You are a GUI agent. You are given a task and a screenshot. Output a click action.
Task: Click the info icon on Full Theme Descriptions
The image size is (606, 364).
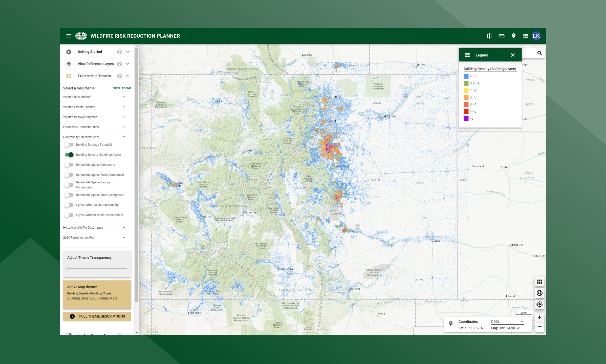72,316
